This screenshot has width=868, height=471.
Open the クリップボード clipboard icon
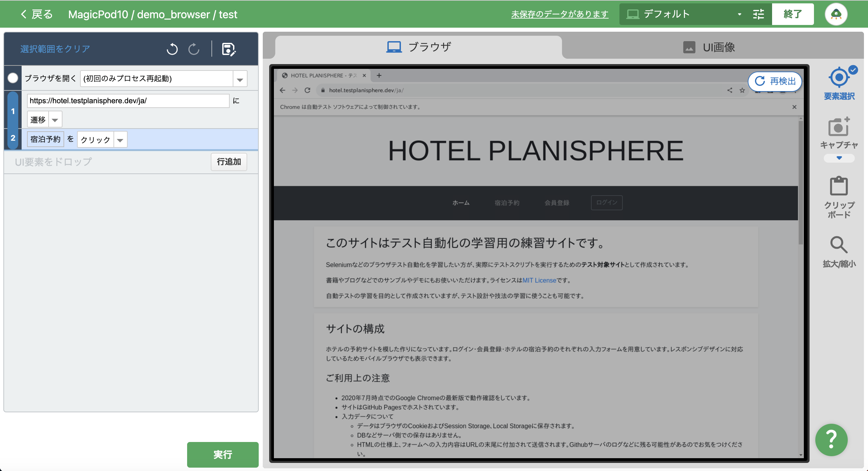point(839,186)
